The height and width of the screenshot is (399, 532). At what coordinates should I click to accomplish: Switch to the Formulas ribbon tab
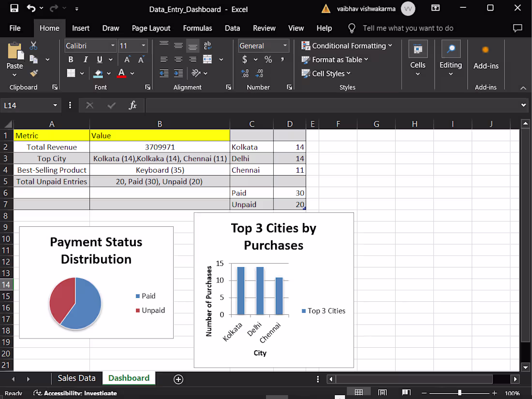pos(197,28)
